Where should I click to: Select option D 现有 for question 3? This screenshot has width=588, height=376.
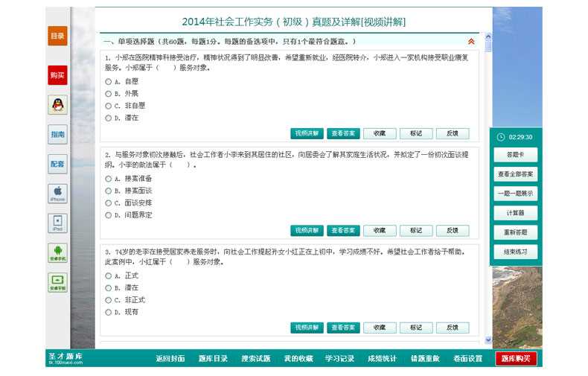[x=109, y=312]
